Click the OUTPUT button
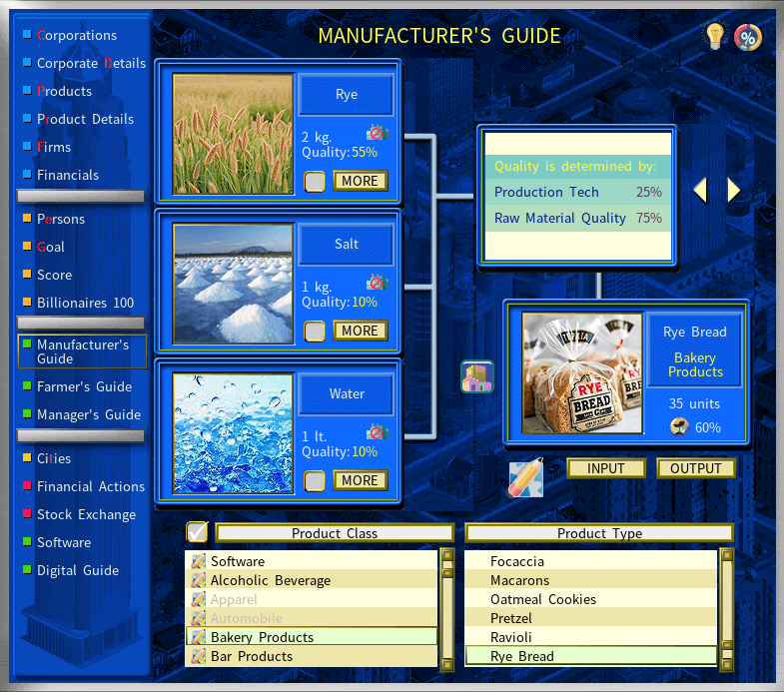 click(x=695, y=468)
